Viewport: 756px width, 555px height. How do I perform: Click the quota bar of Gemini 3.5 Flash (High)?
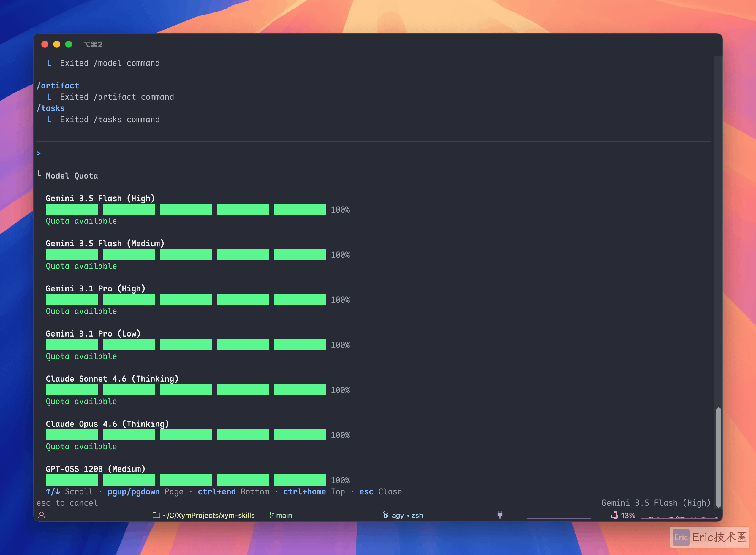[x=186, y=209]
